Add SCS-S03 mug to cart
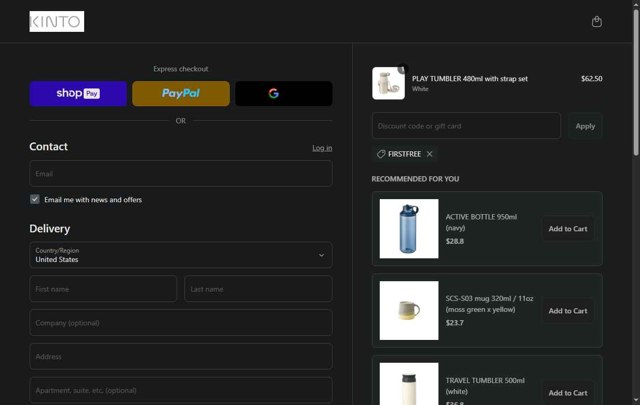 pyautogui.click(x=568, y=311)
